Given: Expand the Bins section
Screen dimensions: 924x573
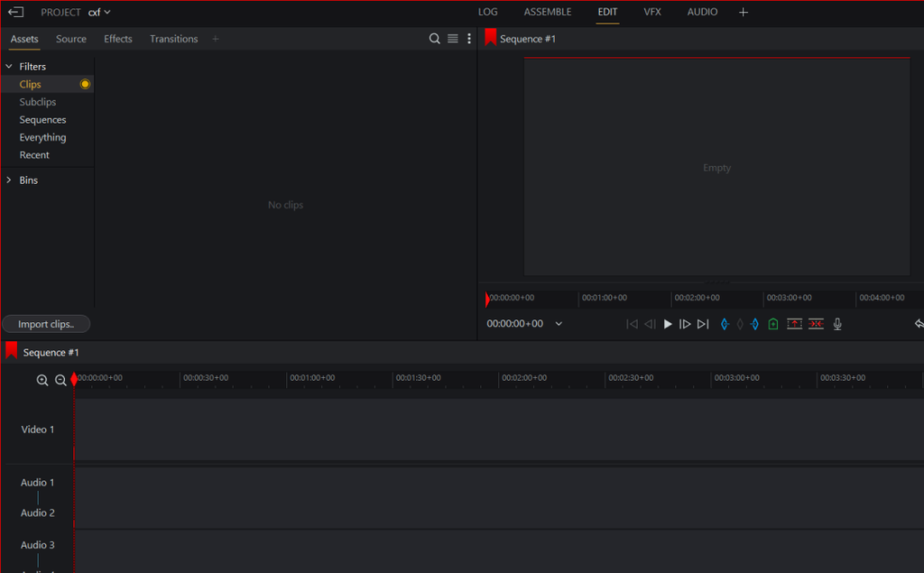Looking at the screenshot, I should pos(9,180).
